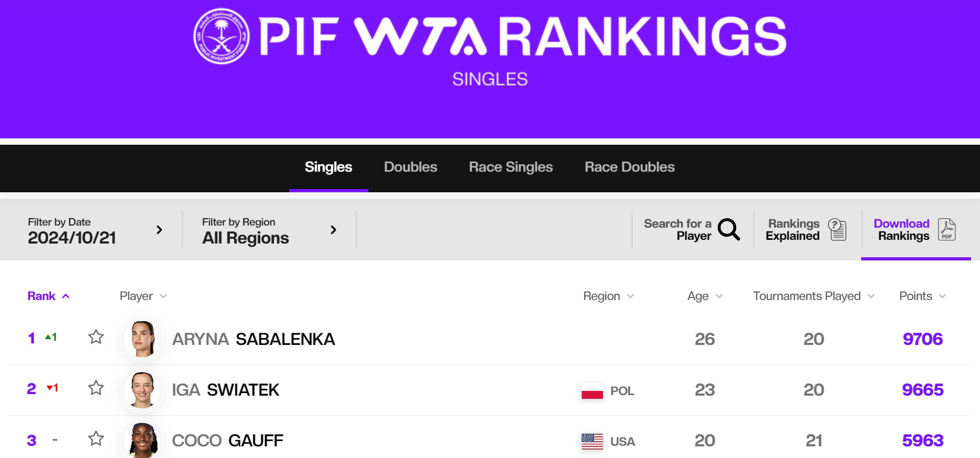
Task: Click the PIF emblem logo in header
Action: pos(222,36)
